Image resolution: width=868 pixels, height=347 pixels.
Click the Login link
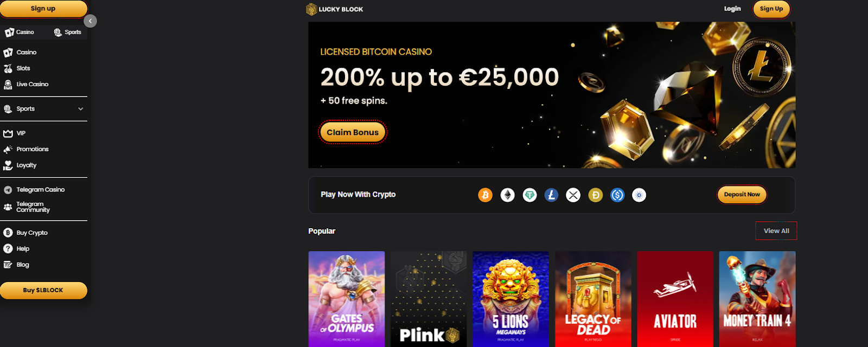coord(732,9)
